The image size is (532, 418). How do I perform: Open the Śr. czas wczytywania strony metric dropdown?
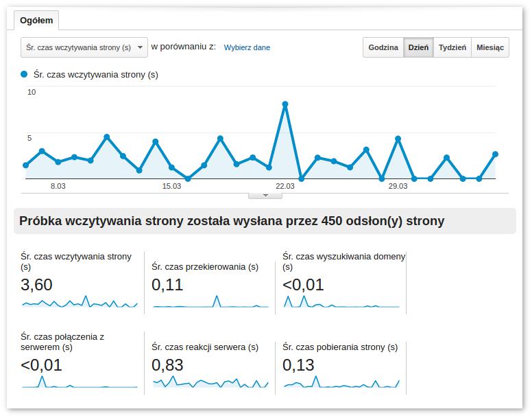pos(84,47)
